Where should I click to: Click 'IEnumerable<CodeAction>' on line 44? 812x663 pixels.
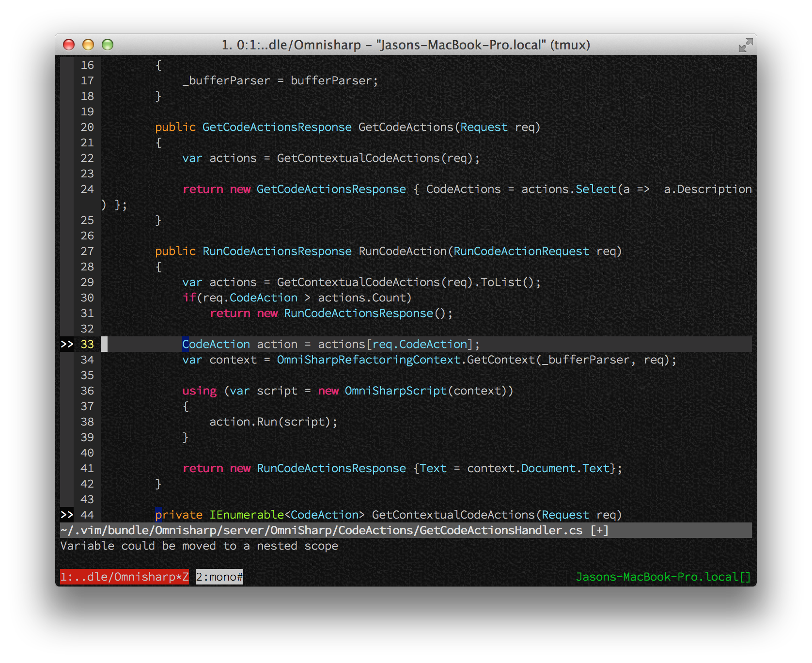pyautogui.click(x=287, y=515)
